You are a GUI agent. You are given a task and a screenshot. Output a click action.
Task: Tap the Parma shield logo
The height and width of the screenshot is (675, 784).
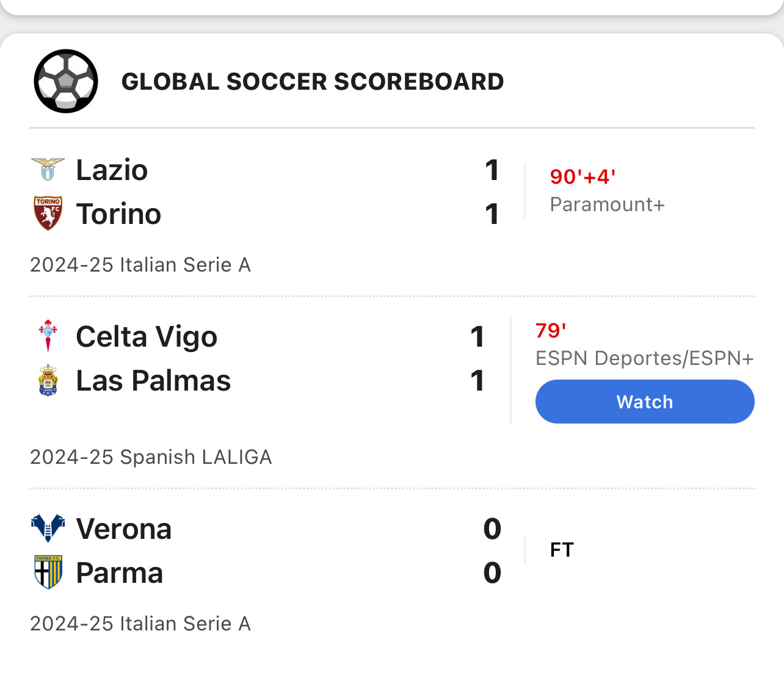(x=48, y=572)
